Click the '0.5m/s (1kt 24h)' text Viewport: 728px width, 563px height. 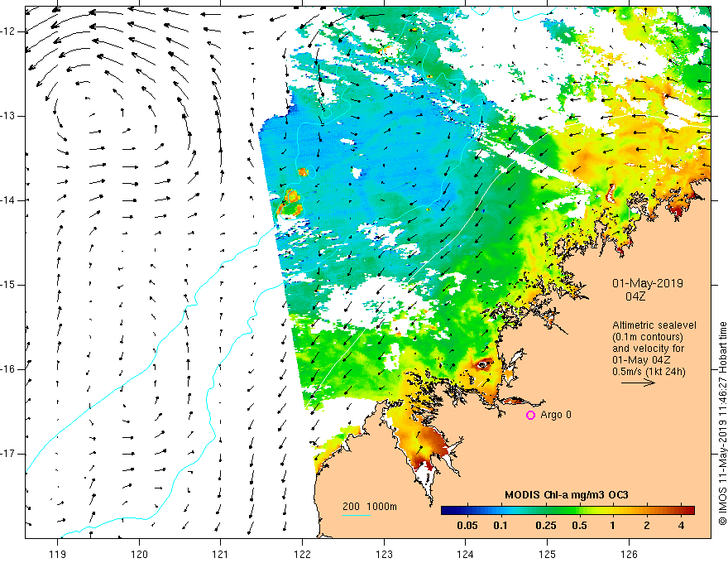pyautogui.click(x=649, y=372)
